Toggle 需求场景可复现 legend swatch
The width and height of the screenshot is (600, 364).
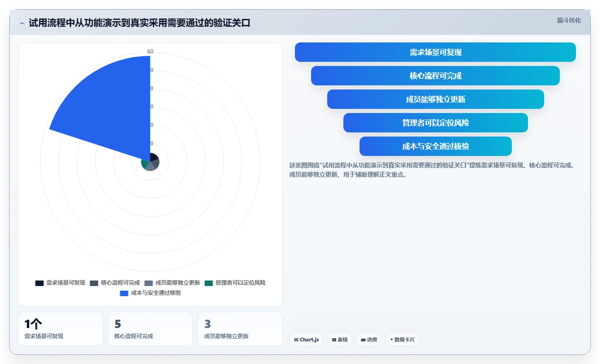pyautogui.click(x=40, y=283)
